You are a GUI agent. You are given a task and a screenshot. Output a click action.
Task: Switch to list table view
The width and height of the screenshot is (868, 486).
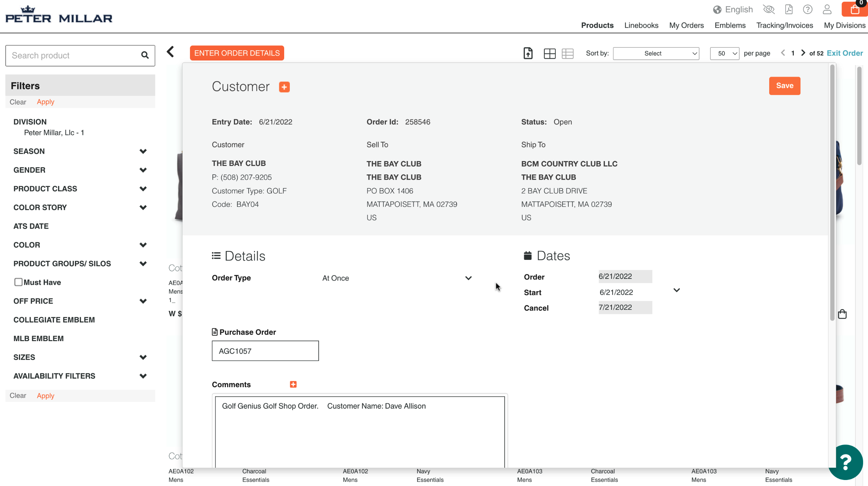pyautogui.click(x=568, y=53)
